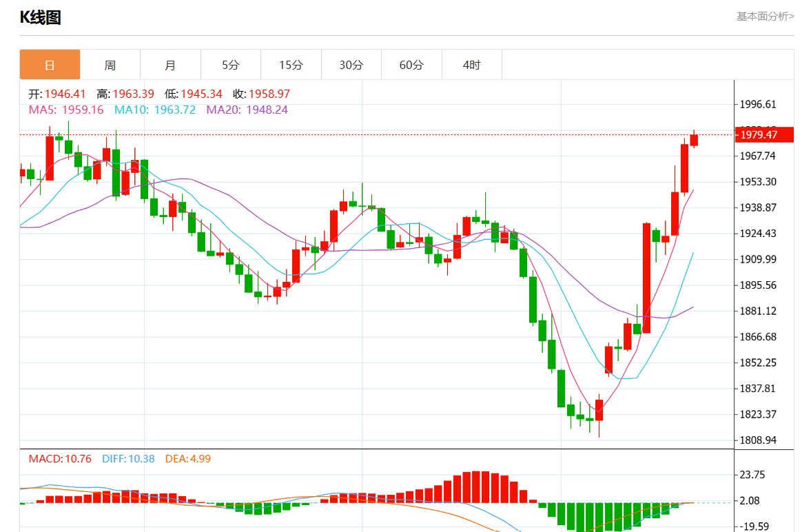This screenshot has width=811, height=532.
Task: Open the 30分 interval tab
Action: click(351, 65)
